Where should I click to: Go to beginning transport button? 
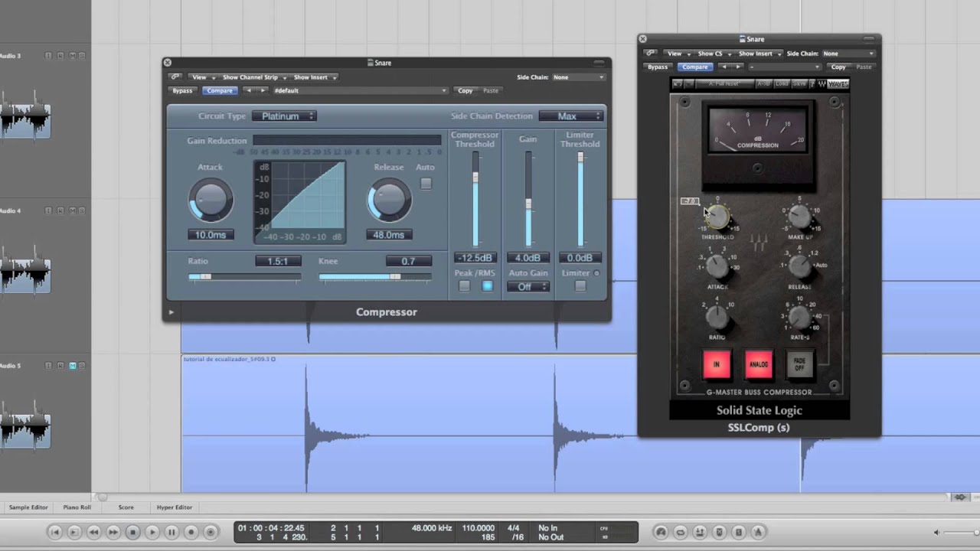pos(54,532)
